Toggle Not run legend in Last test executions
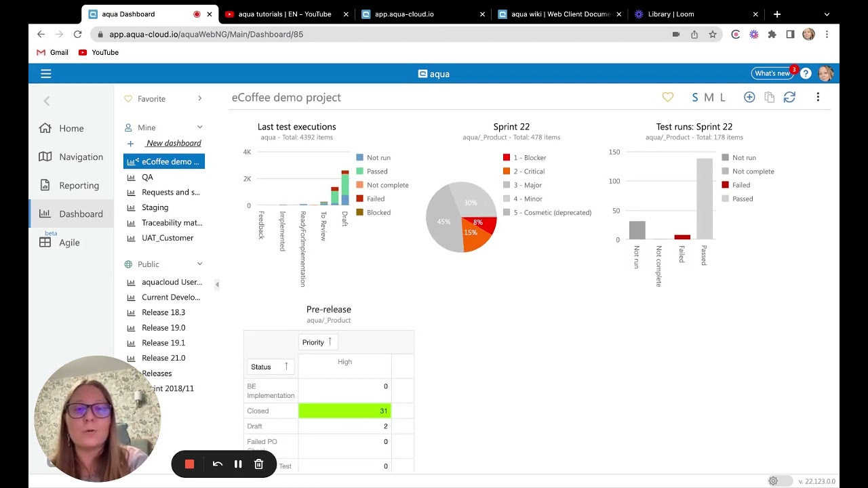Screen dimensions: 868x488 click(x=374, y=157)
